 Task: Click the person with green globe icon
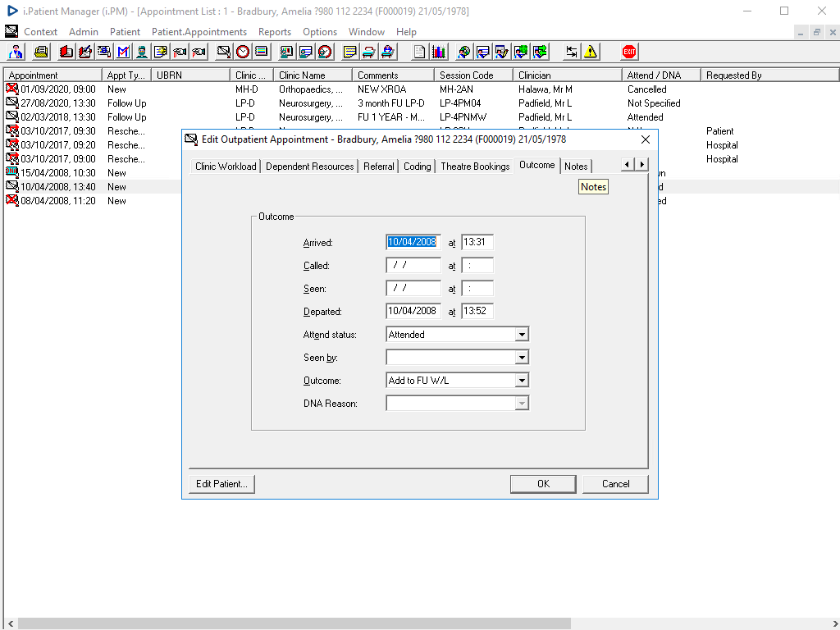click(x=521, y=52)
